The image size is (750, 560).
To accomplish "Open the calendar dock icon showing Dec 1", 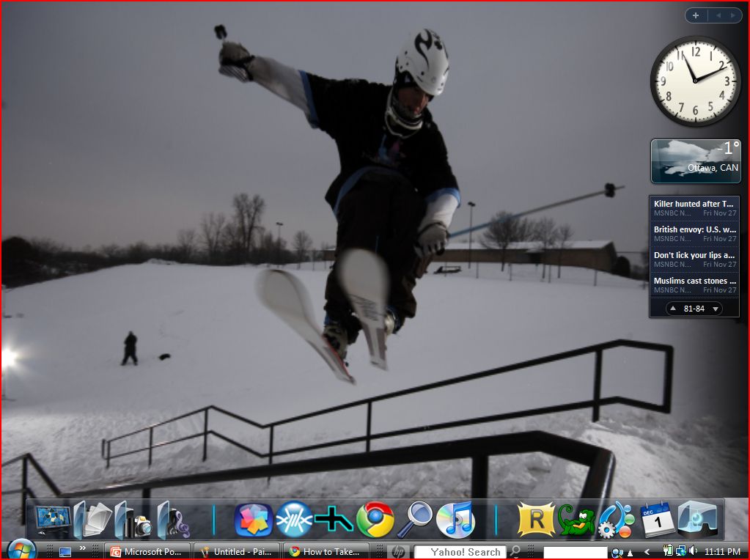I will pos(656,520).
